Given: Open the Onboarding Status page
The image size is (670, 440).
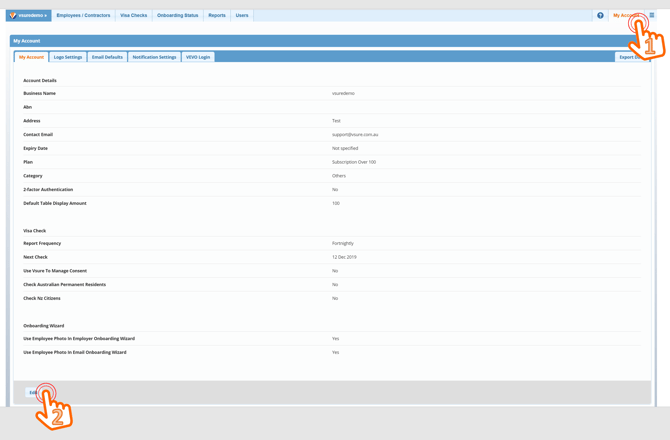Looking at the screenshot, I should 177,16.
